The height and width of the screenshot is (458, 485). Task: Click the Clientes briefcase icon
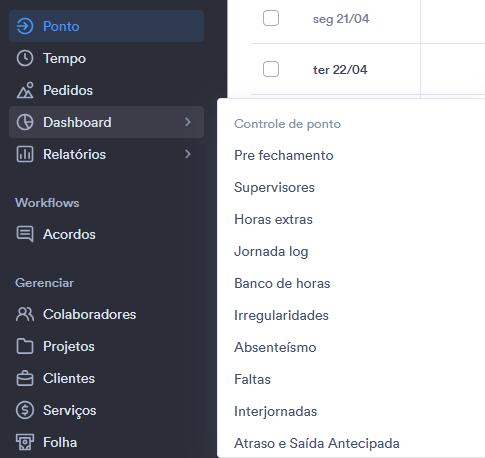(x=25, y=378)
